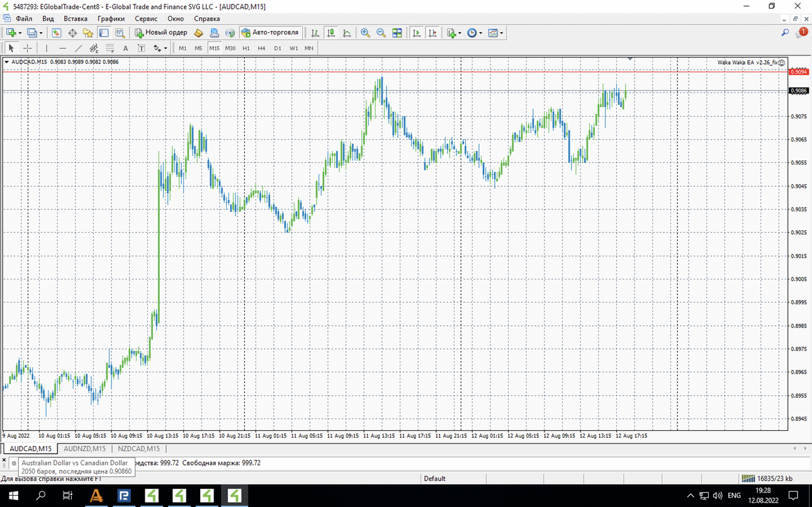
Task: Open the Windows Start button
Action: point(13,496)
